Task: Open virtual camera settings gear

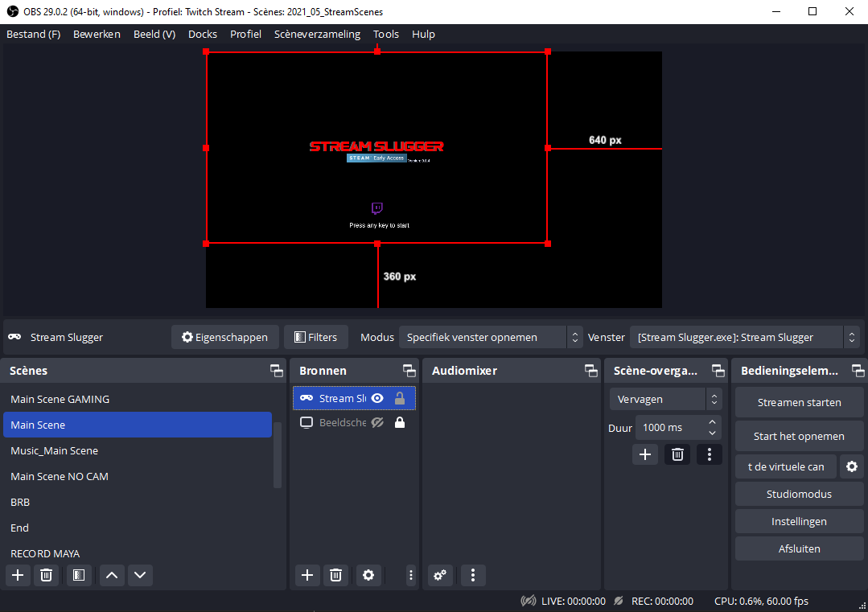Action: (851, 466)
